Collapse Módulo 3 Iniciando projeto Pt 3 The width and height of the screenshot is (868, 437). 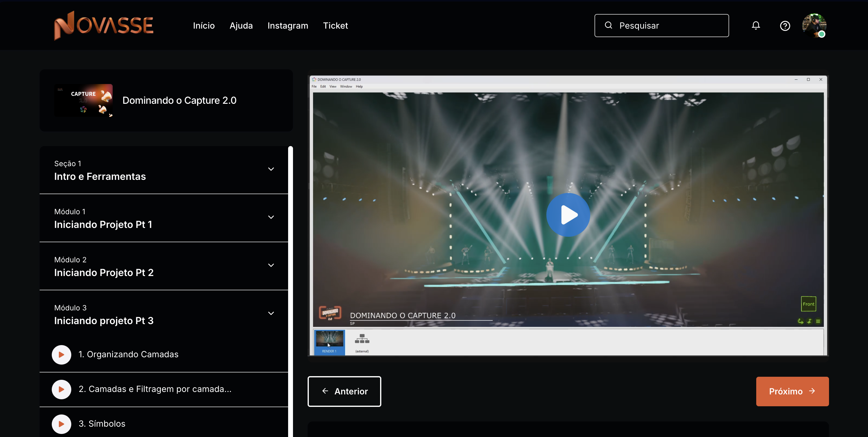coord(164,314)
